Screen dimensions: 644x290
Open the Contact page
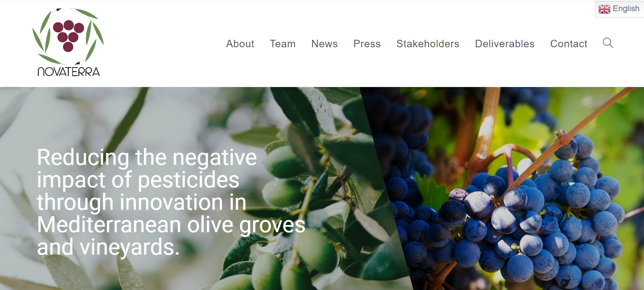point(569,44)
